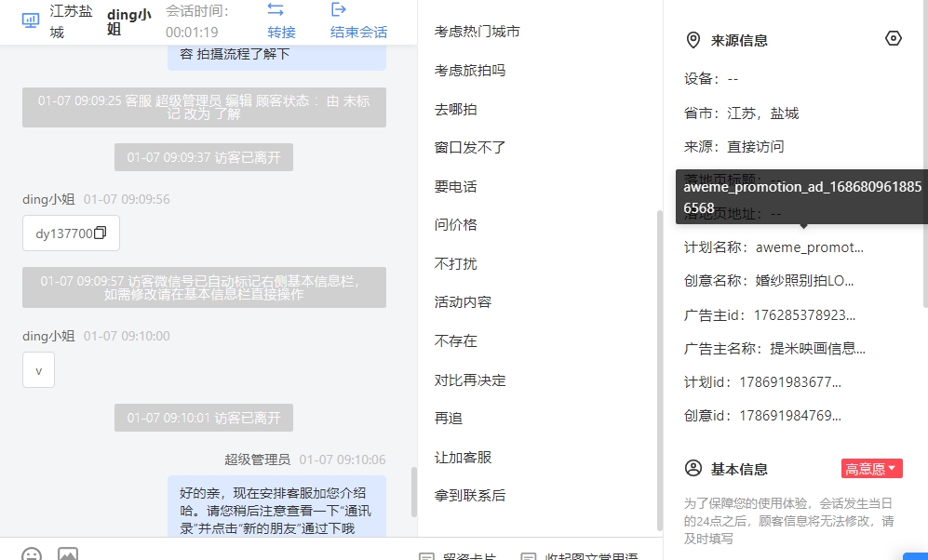Open the 高意愿 intention dropdown

tap(872, 468)
